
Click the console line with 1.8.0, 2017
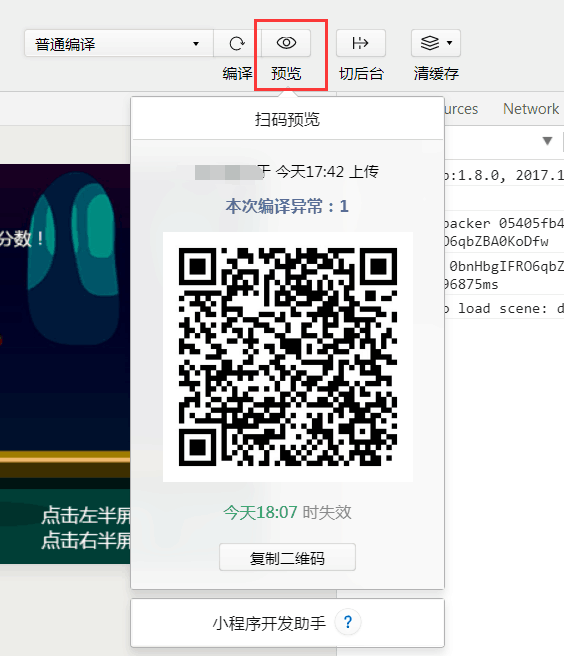tap(504, 175)
